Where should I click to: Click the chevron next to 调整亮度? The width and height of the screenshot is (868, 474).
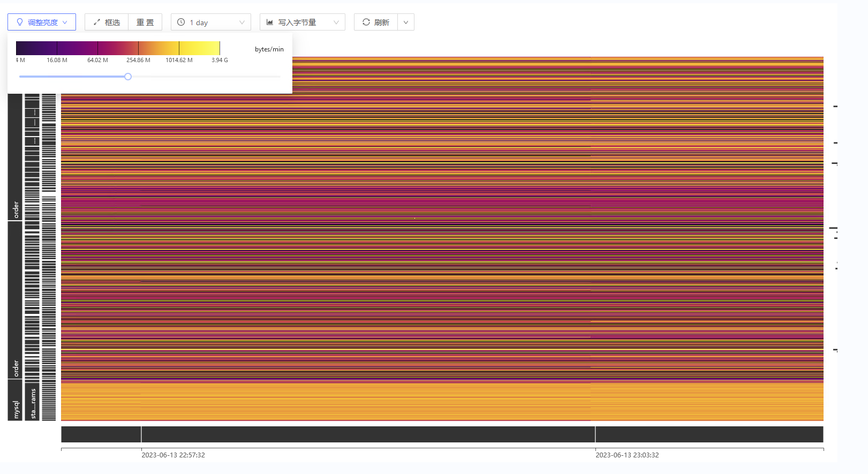65,22
